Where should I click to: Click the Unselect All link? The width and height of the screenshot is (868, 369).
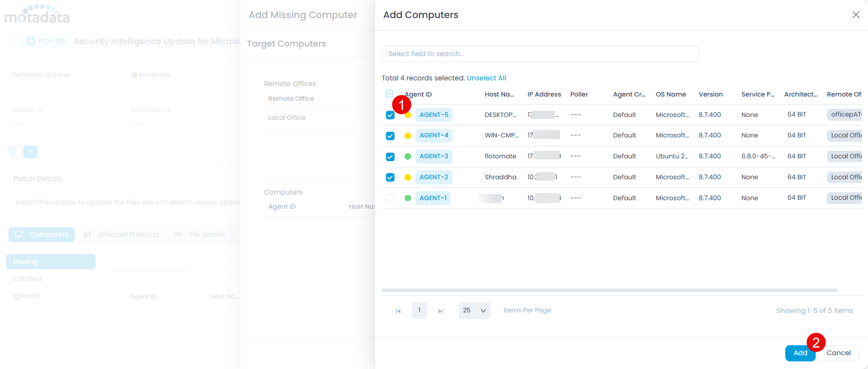[486, 78]
